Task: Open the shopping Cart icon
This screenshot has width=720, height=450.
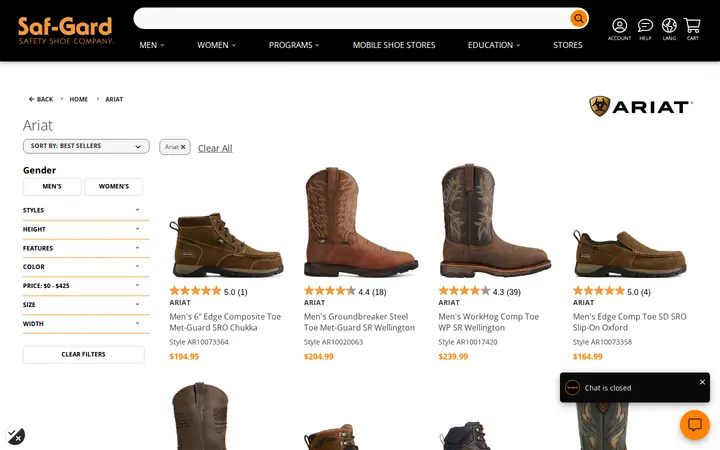Action: (692, 29)
